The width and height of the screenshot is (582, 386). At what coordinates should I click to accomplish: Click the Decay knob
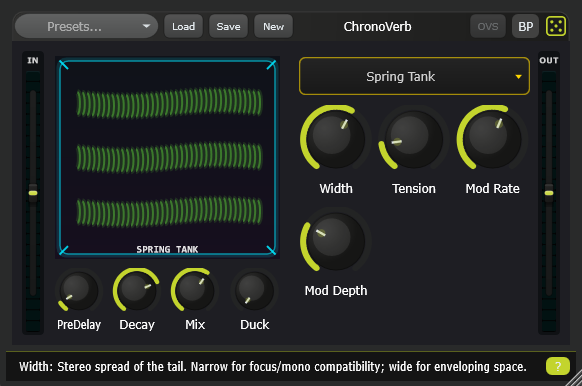tap(137, 290)
